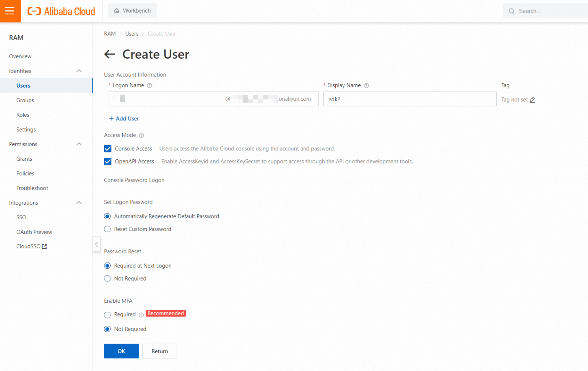The width and height of the screenshot is (588, 371).
Task: Select the Reset Custom Password option
Action: [x=107, y=229]
